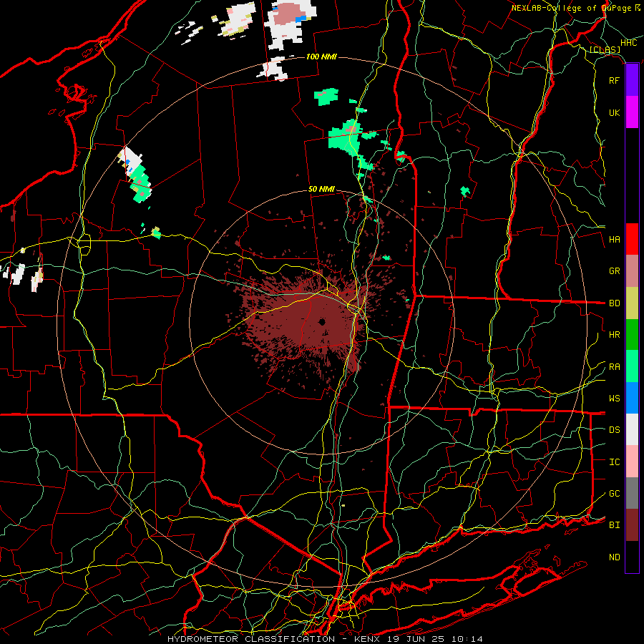Image resolution: width=644 pixels, height=644 pixels.
Task: Click the DS white legend swatch
Action: tap(632, 429)
